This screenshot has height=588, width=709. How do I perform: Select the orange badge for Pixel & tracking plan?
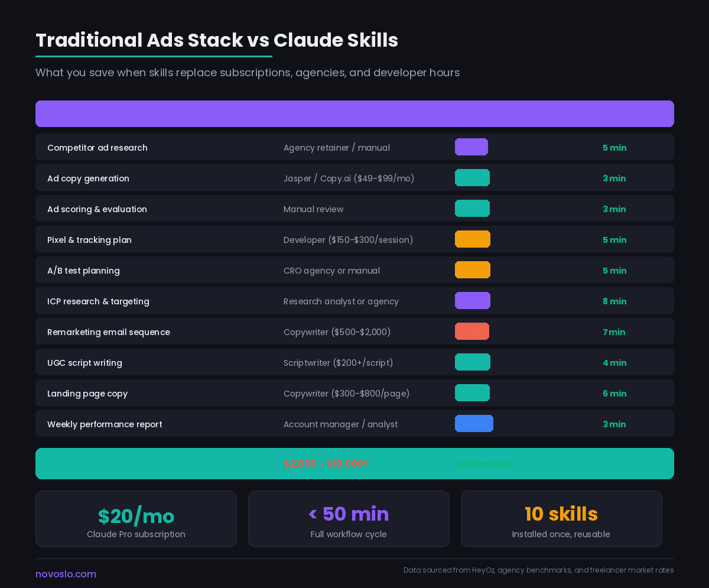tap(472, 239)
